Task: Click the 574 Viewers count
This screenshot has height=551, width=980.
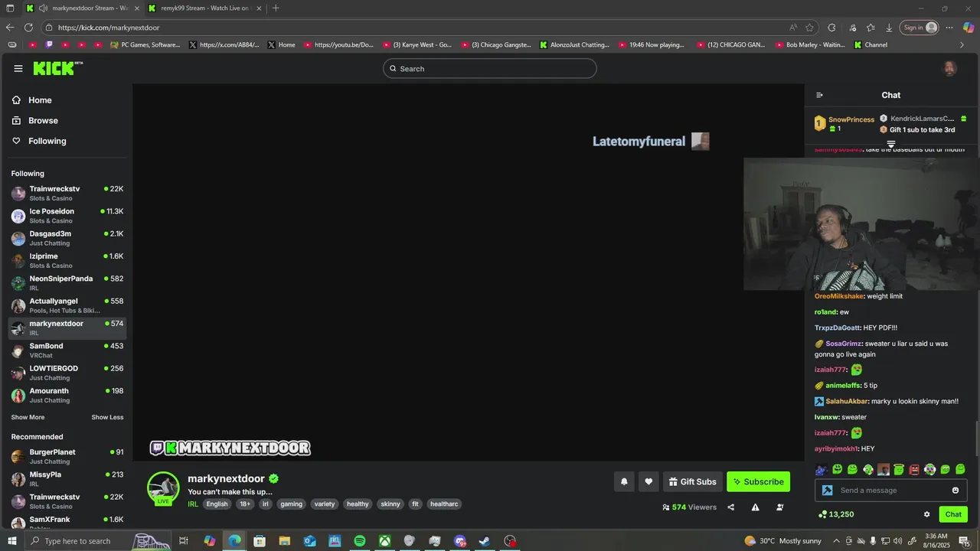Action: click(689, 507)
